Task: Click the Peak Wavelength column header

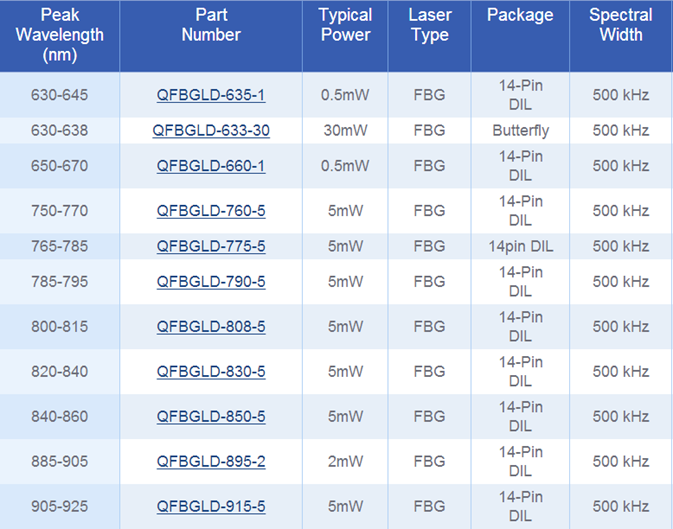Action: [x=60, y=35]
